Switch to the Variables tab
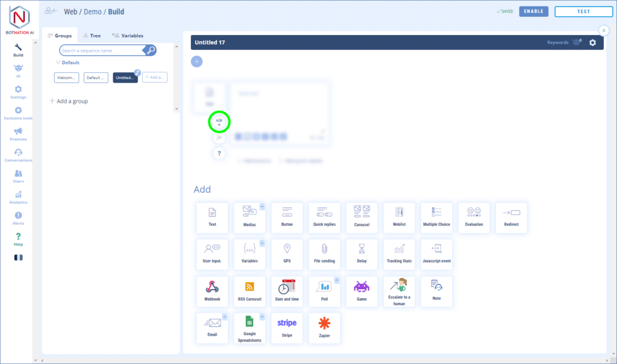This screenshot has height=364, width=617. point(128,36)
